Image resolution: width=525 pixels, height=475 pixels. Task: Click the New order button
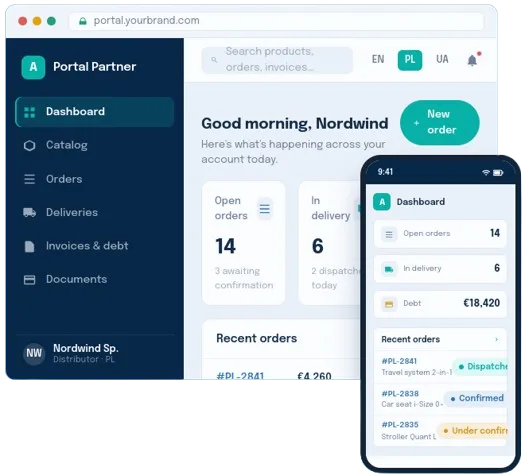coord(440,123)
